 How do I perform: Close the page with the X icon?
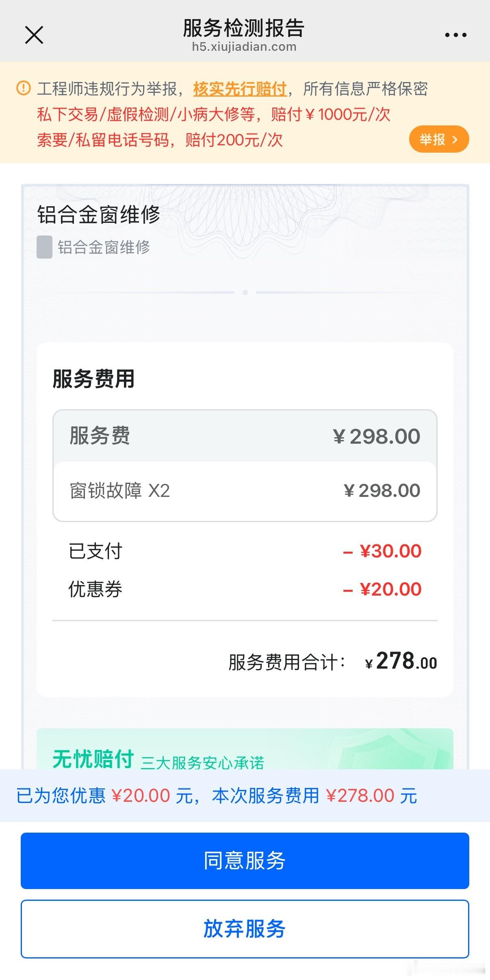(x=34, y=35)
